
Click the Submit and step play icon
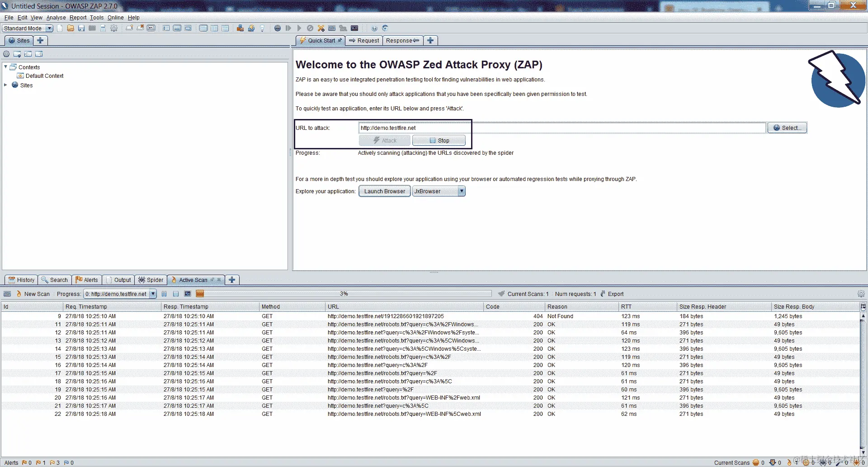pos(288,28)
